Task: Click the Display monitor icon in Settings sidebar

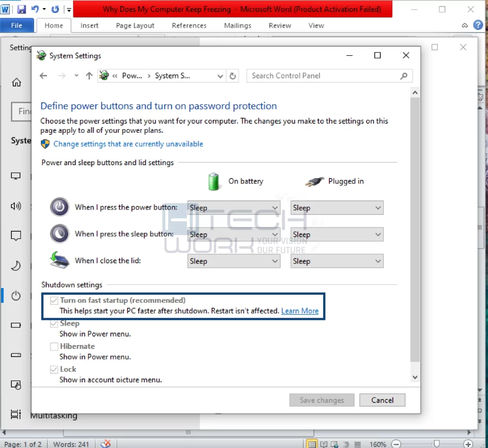Action: click(16, 176)
